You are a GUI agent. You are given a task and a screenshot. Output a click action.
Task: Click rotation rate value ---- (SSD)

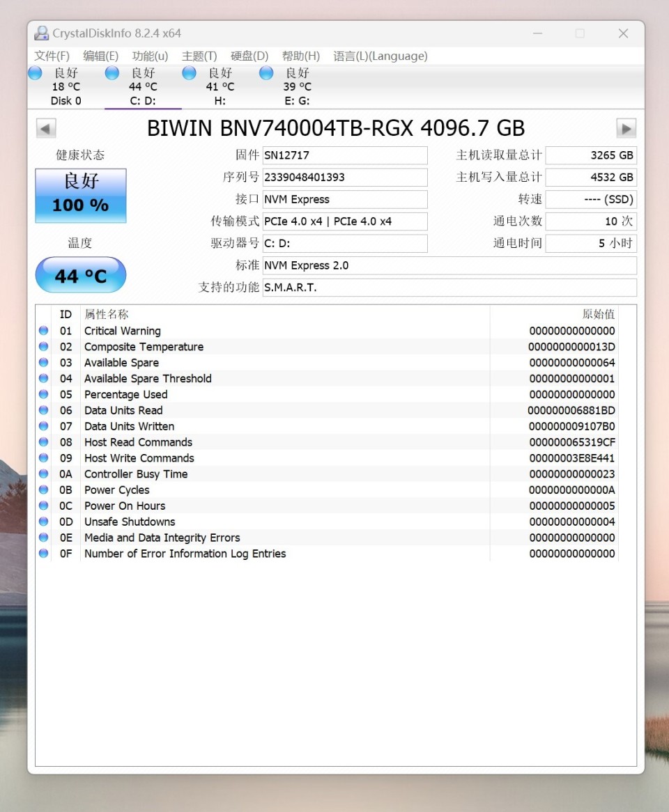coord(591,199)
